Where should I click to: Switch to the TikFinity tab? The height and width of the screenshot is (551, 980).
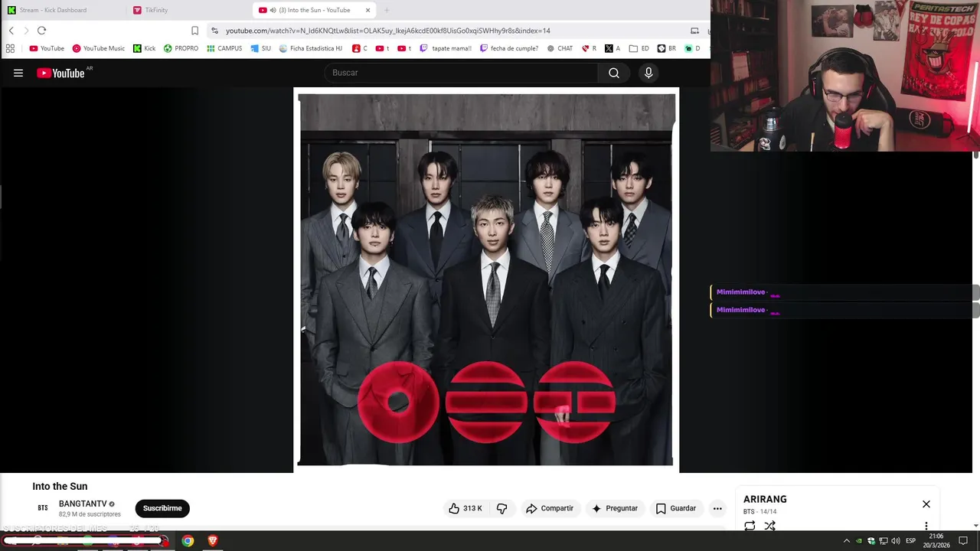tap(188, 10)
